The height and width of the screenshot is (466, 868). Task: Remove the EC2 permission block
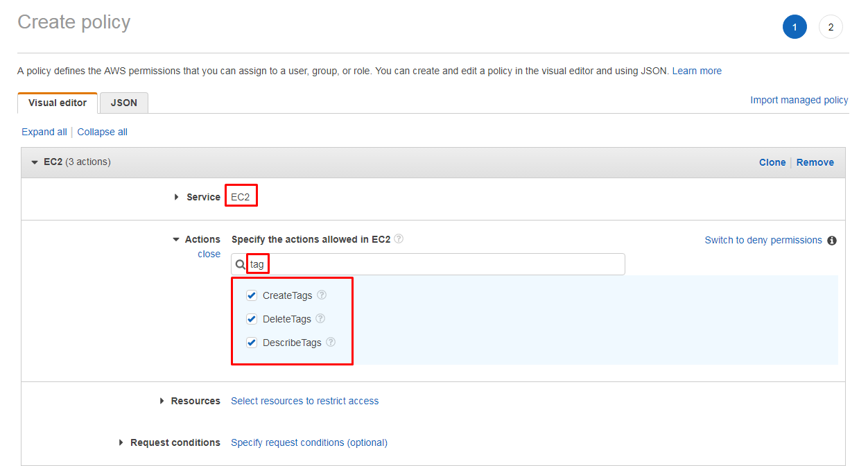(x=815, y=162)
